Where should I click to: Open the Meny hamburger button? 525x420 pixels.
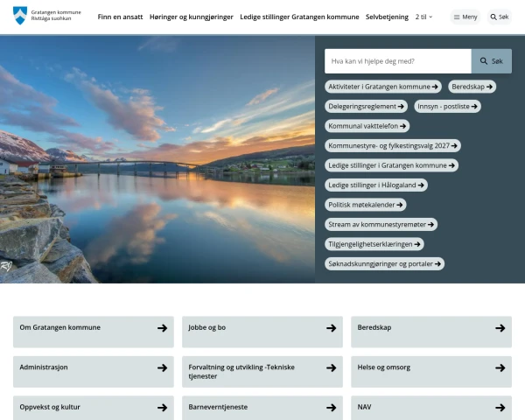point(465,17)
